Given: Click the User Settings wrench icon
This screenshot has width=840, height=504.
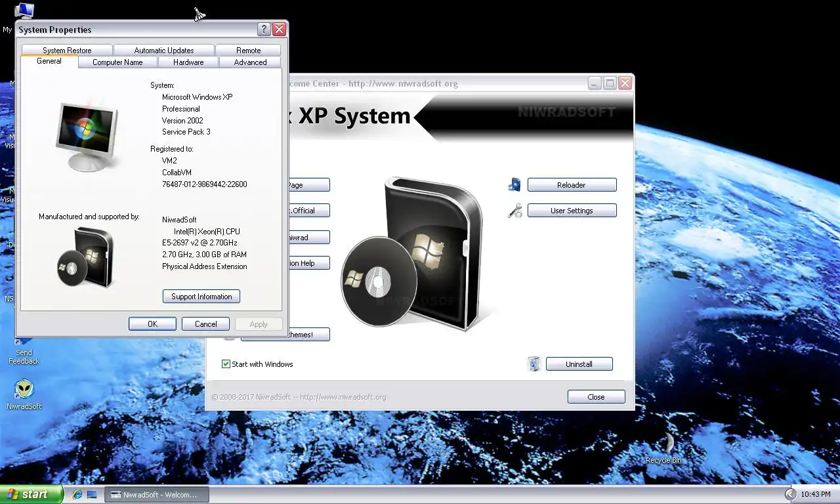Looking at the screenshot, I should coord(515,211).
